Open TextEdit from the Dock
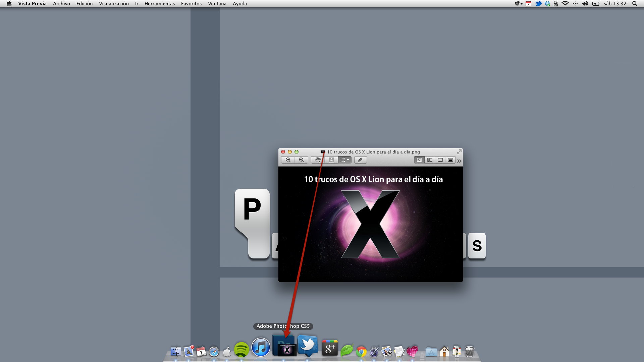This screenshot has height=362, width=644. (x=399, y=352)
